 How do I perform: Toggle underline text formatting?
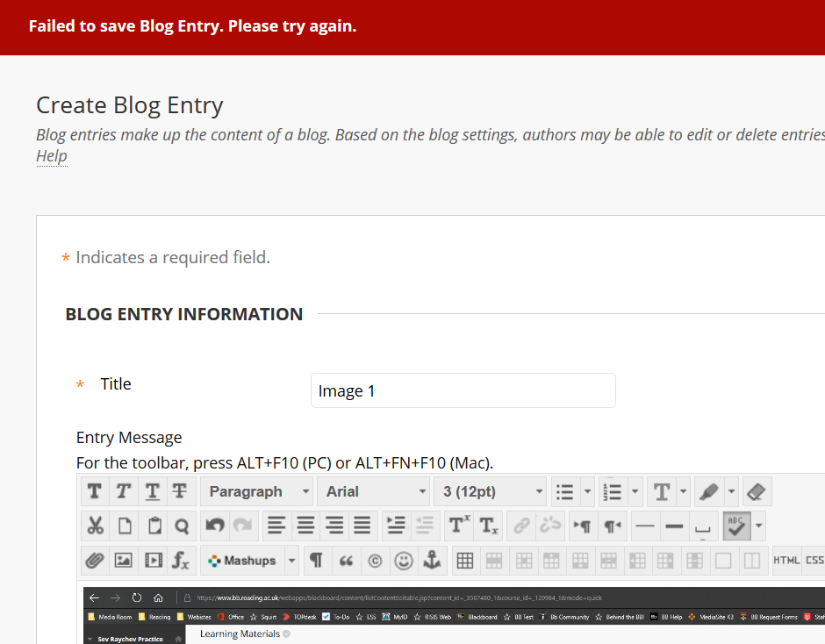tap(153, 491)
